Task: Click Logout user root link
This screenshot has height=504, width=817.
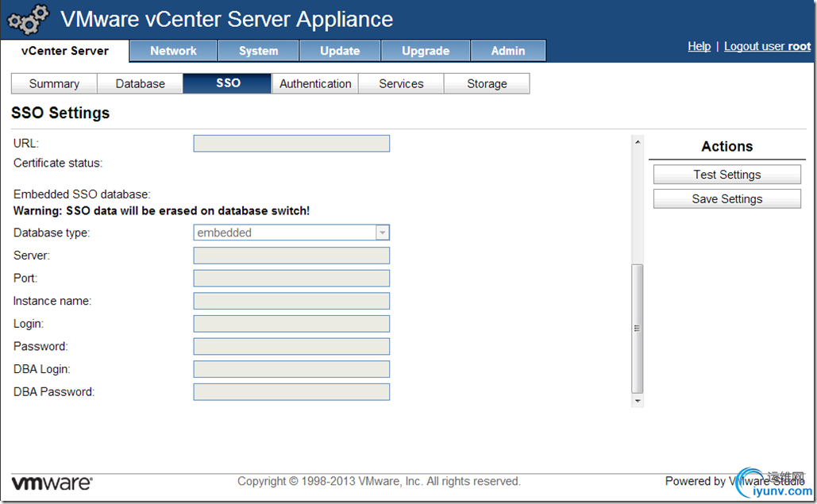Action: click(768, 46)
